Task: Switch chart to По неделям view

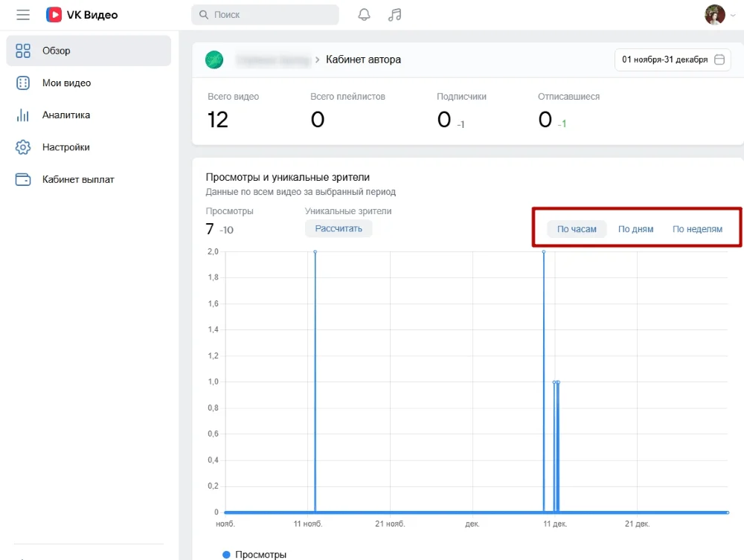Action: coord(697,229)
